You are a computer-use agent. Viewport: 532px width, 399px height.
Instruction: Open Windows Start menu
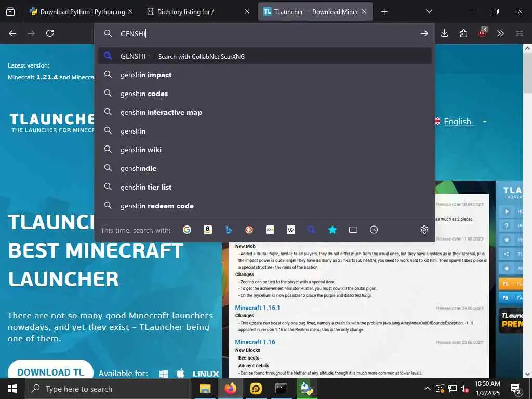[12, 389]
